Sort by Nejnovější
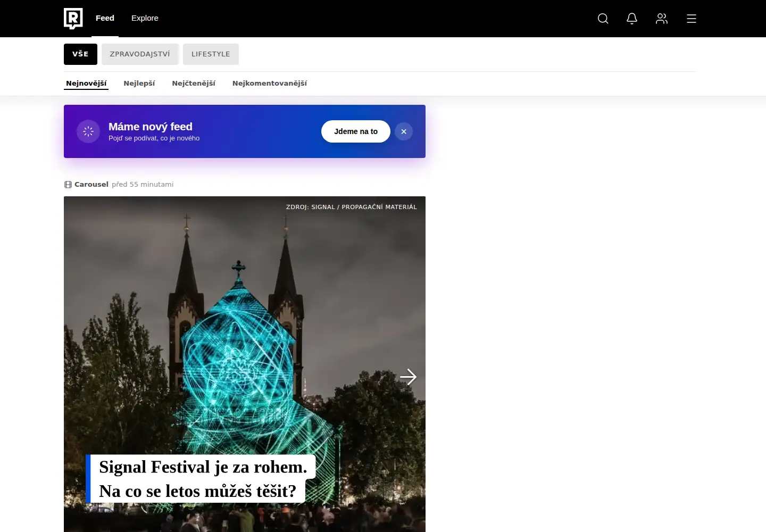This screenshot has width=766, height=532. pyautogui.click(x=86, y=84)
